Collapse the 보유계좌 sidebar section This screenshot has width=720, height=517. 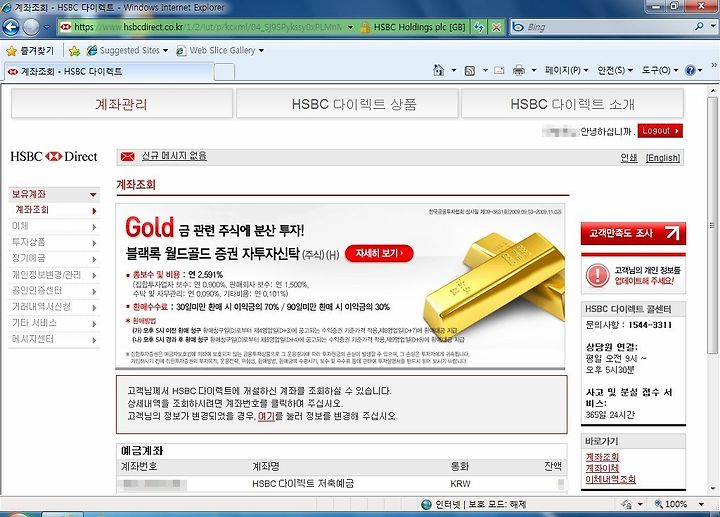(54, 194)
